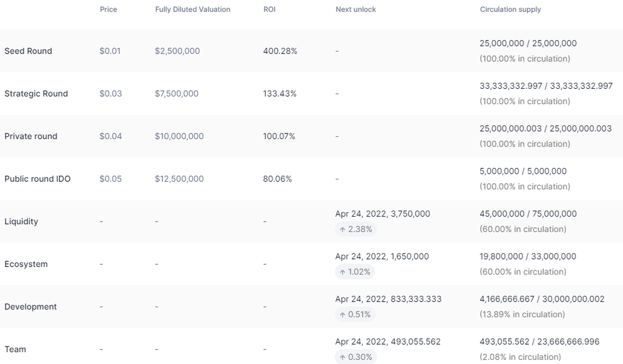This screenshot has width=623, height=364.
Task: Select the Seed Round row label
Action: (28, 51)
